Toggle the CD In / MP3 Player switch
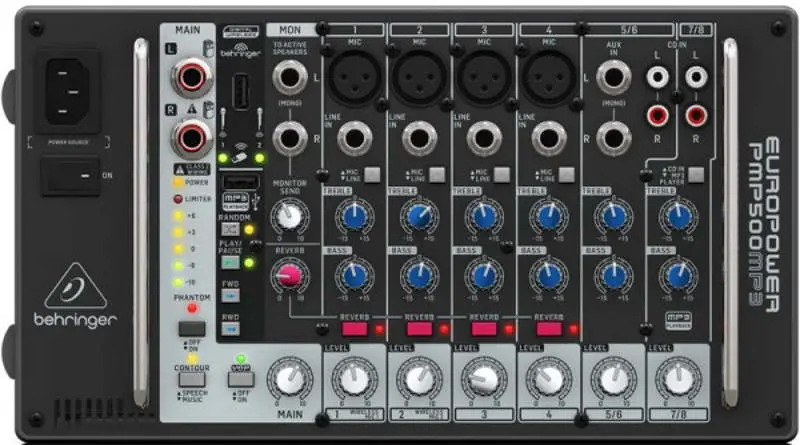The image size is (800, 445). (696, 175)
